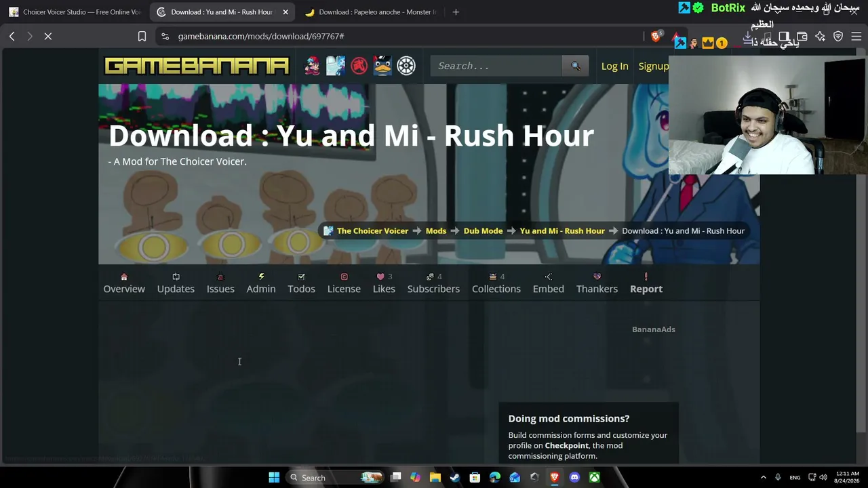Click the Brave icon on the taskbar
Screen dimensions: 868x488
(x=555, y=477)
